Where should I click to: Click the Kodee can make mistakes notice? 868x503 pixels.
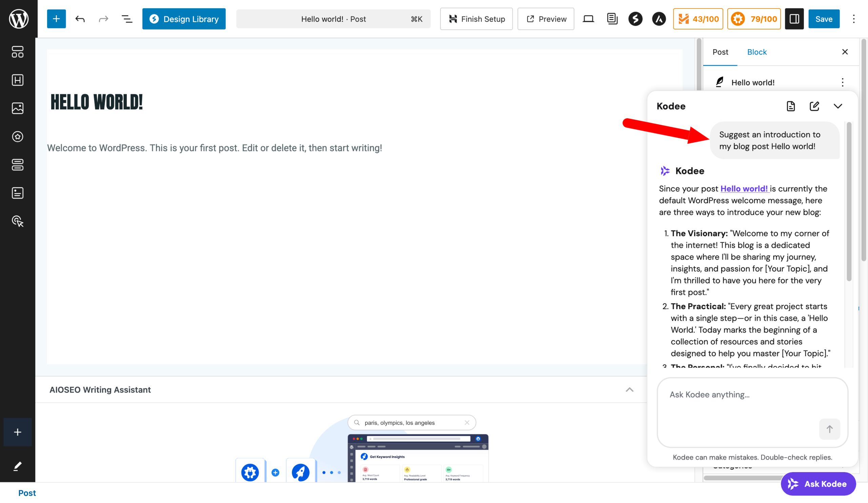752,457
